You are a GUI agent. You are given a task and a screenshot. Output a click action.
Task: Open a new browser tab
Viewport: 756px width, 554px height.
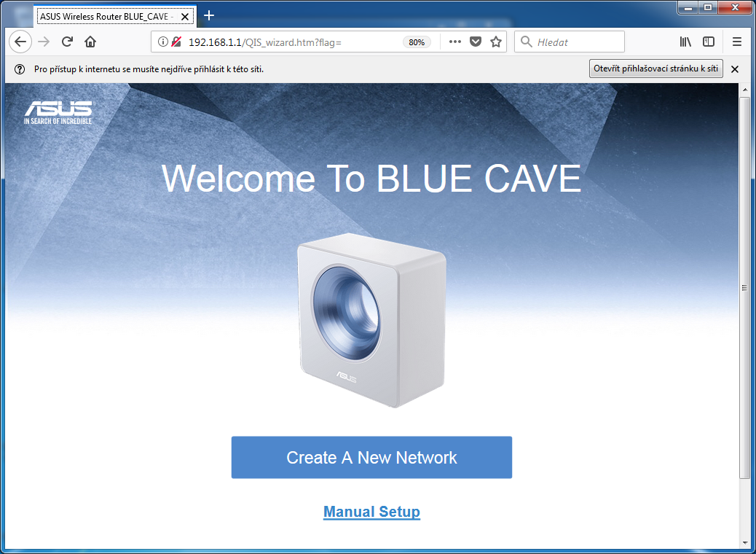coord(209,15)
